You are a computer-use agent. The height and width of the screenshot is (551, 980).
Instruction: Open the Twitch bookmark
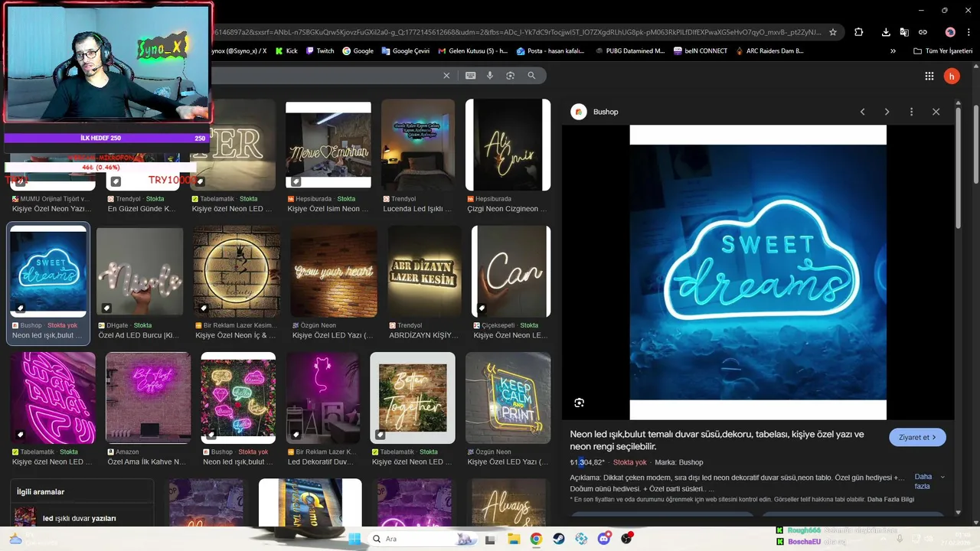[320, 51]
